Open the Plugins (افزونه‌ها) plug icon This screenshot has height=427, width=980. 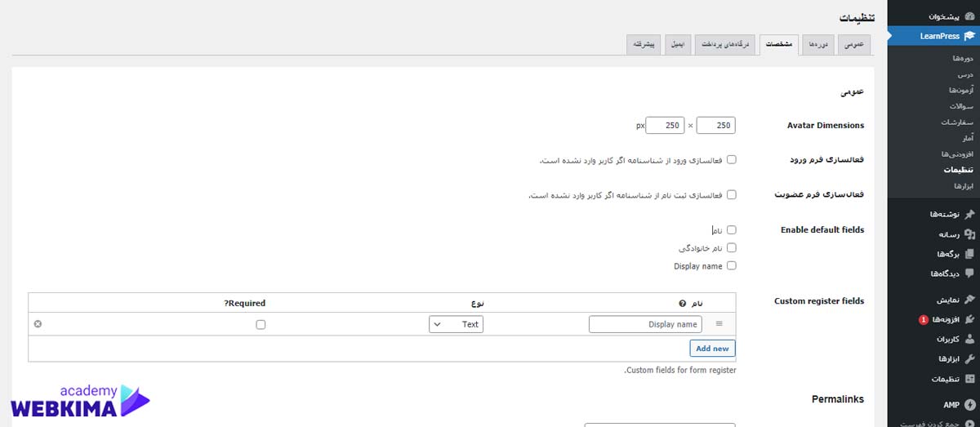click(969, 319)
